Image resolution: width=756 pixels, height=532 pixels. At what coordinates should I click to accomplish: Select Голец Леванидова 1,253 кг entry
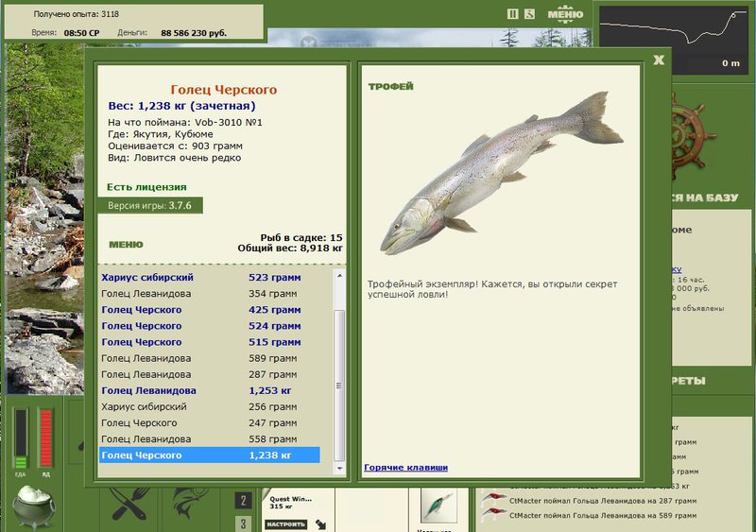point(209,390)
